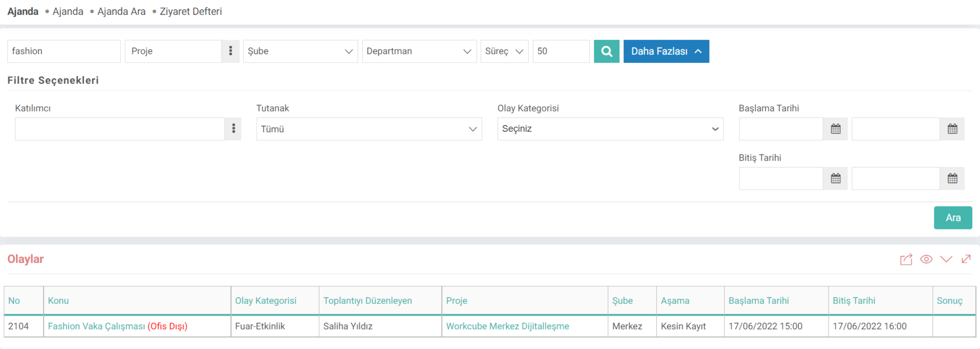Screen dimensions: 980x349
Task: Open the Ajanda Ara menu item
Action: click(x=121, y=11)
